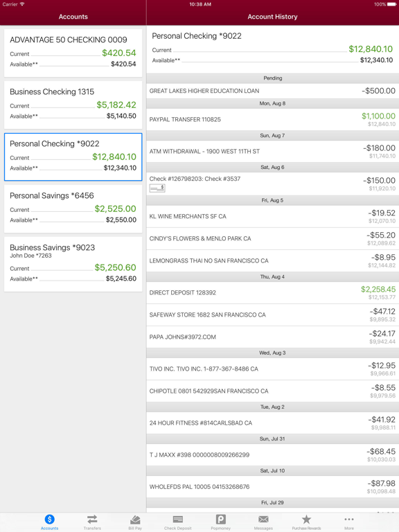
Task: Tap the $2,525.00 Personal Savings balance
Action: pos(116,209)
